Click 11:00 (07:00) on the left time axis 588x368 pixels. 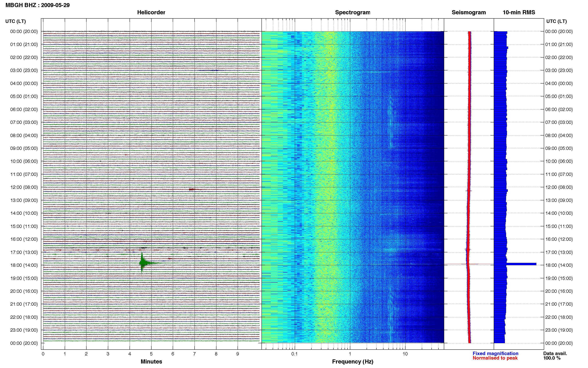tap(24, 174)
